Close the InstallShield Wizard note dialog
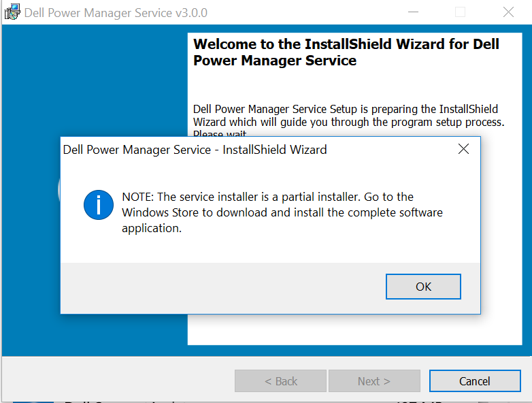The height and width of the screenshot is (403, 532). 463,148
